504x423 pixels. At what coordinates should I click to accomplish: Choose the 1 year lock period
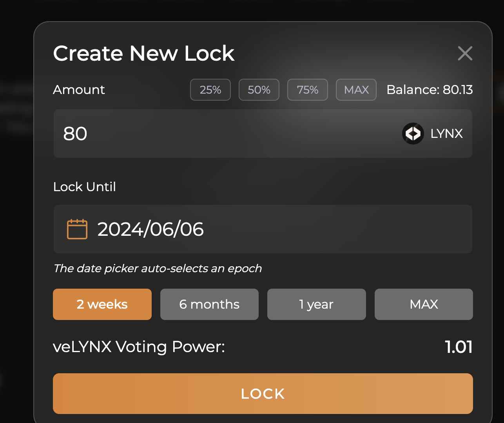point(317,304)
